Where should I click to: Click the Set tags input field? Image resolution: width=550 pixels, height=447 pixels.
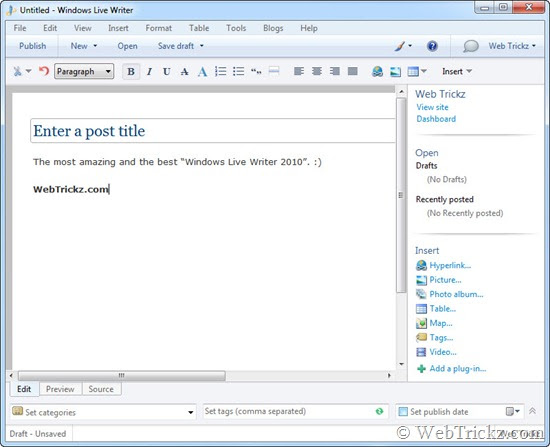295,411
